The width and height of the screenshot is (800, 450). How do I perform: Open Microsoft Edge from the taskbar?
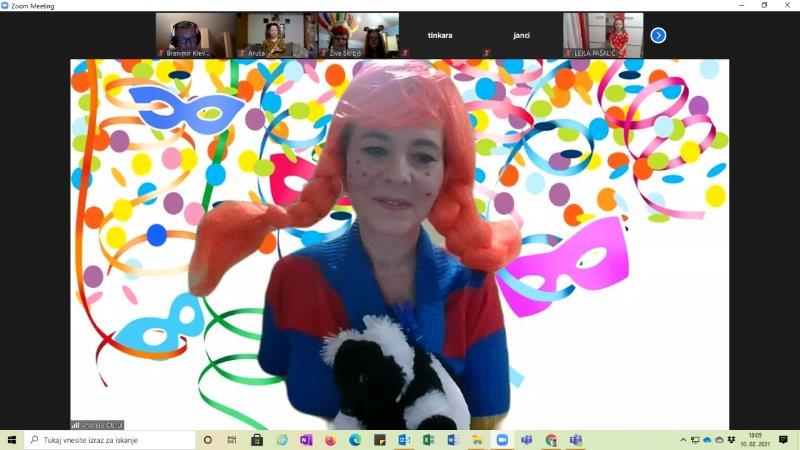(x=355, y=440)
